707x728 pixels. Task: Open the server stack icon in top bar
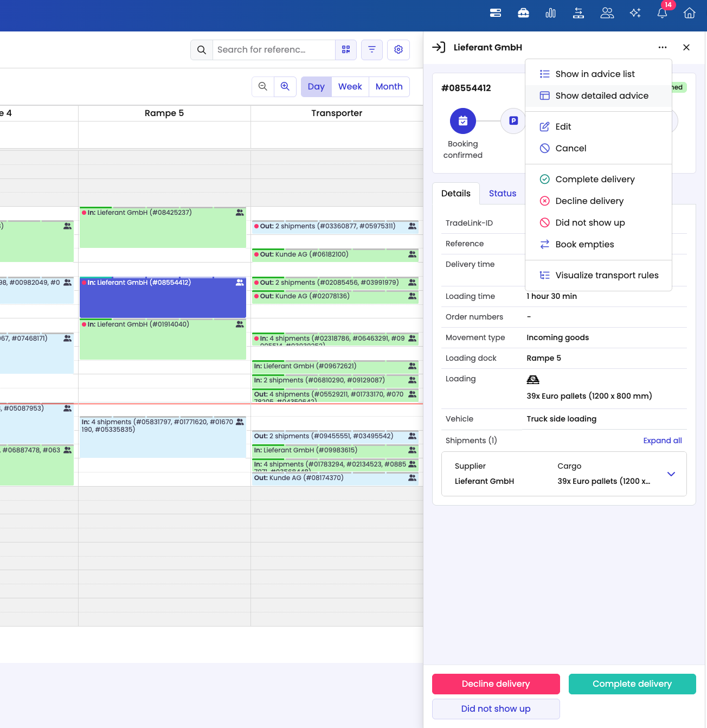point(496,13)
